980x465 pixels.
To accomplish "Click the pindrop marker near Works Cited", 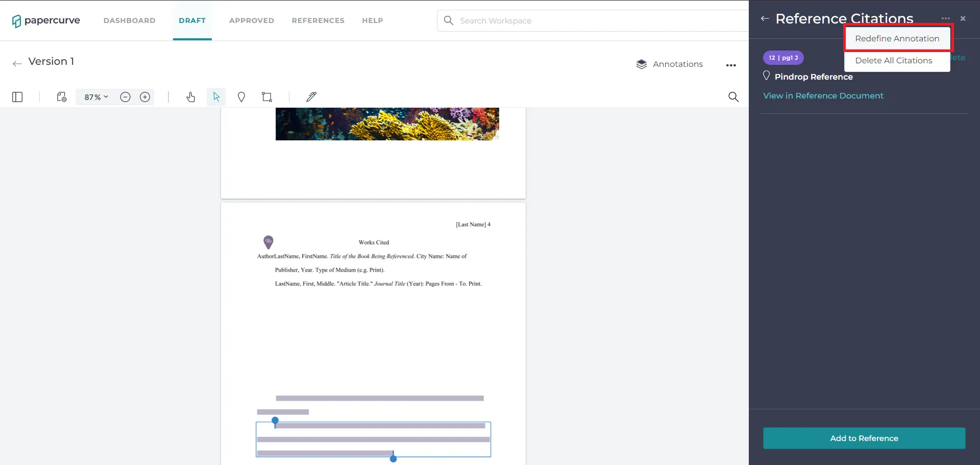I will [268, 242].
